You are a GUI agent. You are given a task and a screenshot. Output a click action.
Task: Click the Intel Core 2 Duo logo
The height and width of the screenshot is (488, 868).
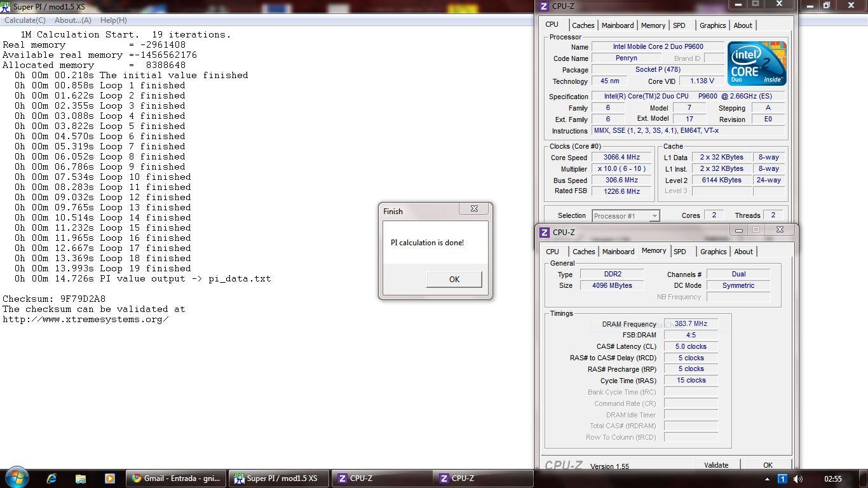(x=757, y=64)
